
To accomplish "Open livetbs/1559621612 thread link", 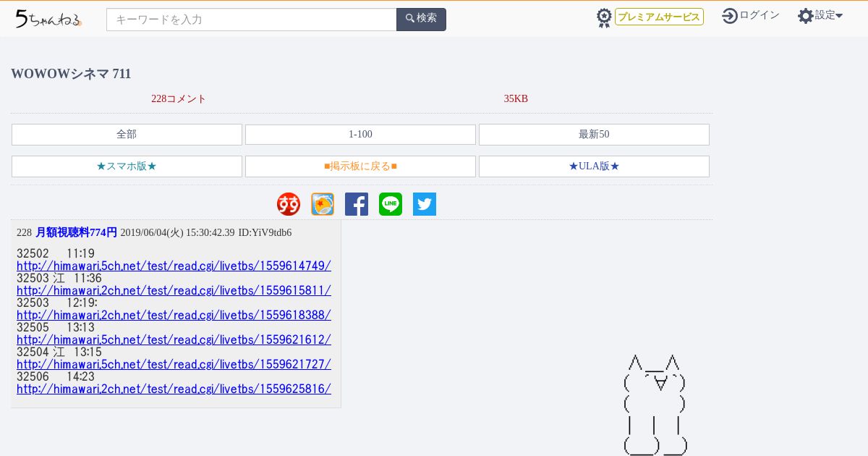I will [x=174, y=339].
